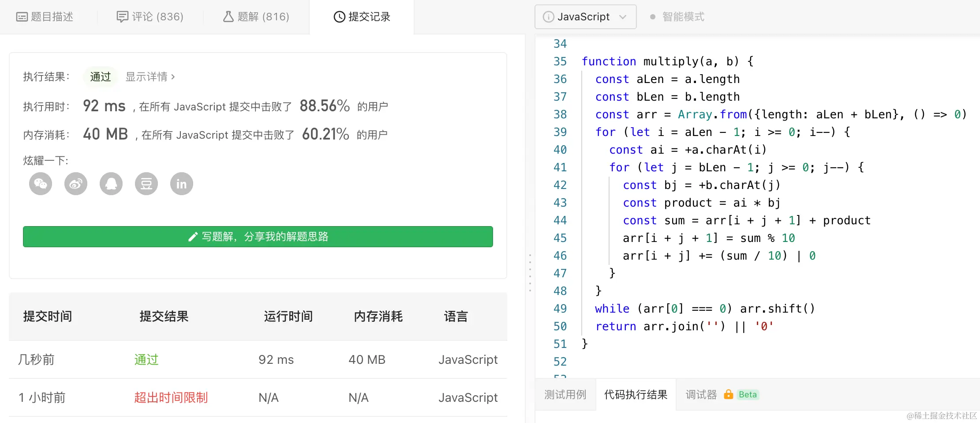Click the 语言 column header
The width and height of the screenshot is (980, 423).
(x=456, y=317)
